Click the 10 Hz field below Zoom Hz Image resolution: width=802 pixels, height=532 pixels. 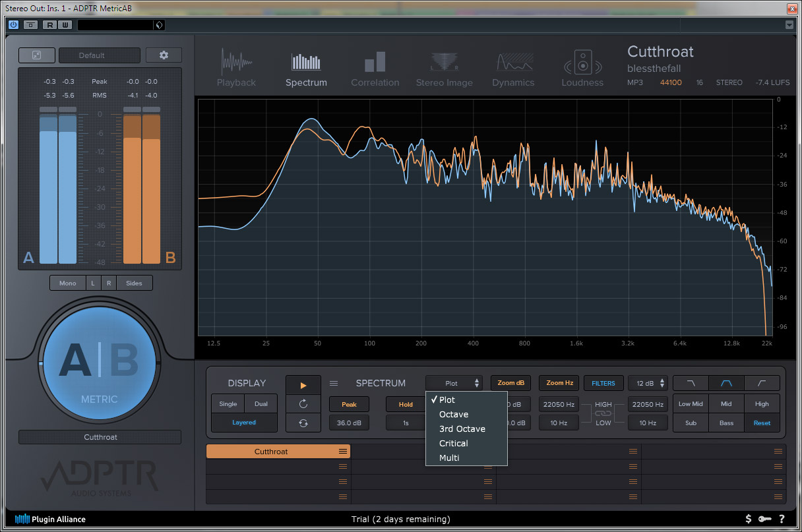tap(559, 423)
